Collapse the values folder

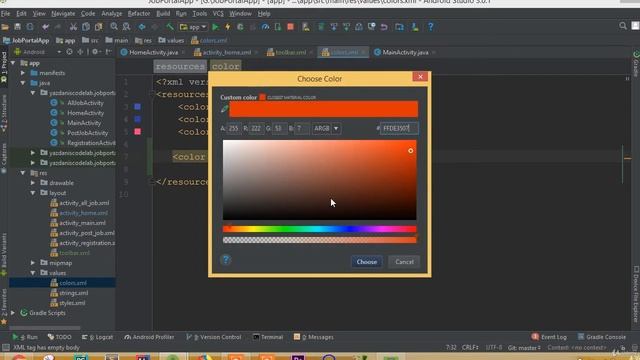click(x=33, y=273)
